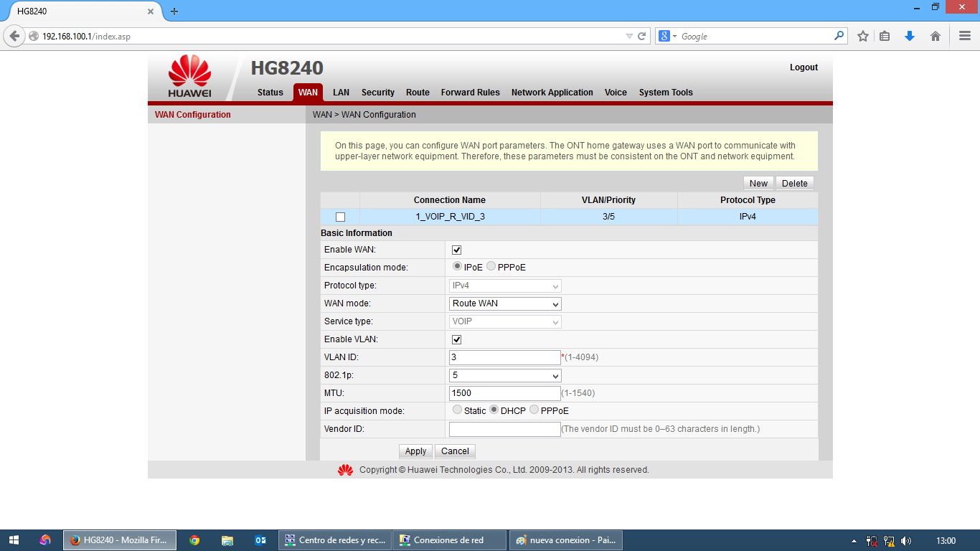Click the browser back arrow button
The width and height of the screenshot is (980, 551).
click(14, 36)
